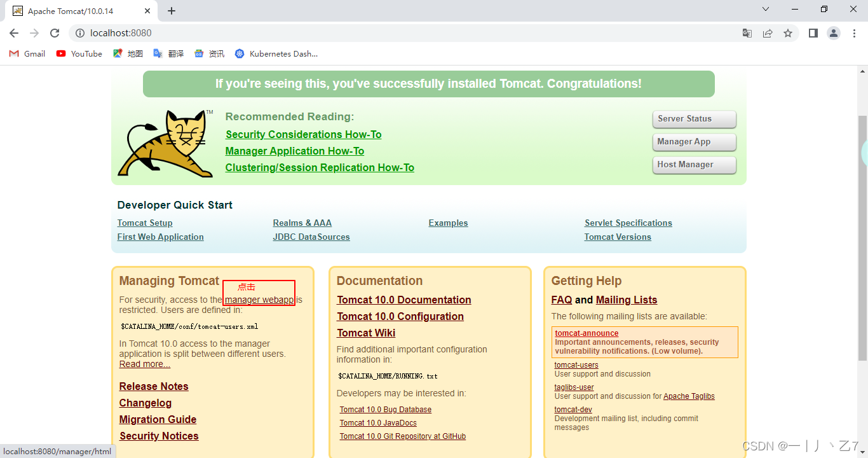Open the 翻译 translate bookmark
Viewport: 868px width, 458px height.
pyautogui.click(x=168, y=53)
